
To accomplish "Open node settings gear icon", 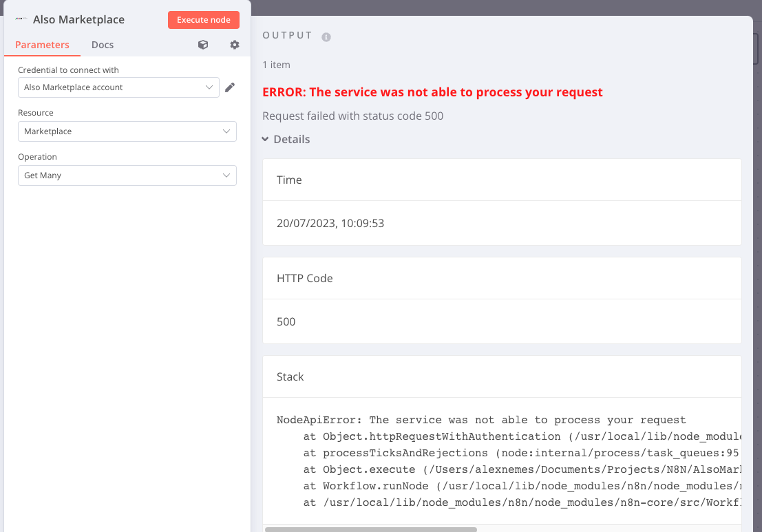I will pyautogui.click(x=235, y=45).
